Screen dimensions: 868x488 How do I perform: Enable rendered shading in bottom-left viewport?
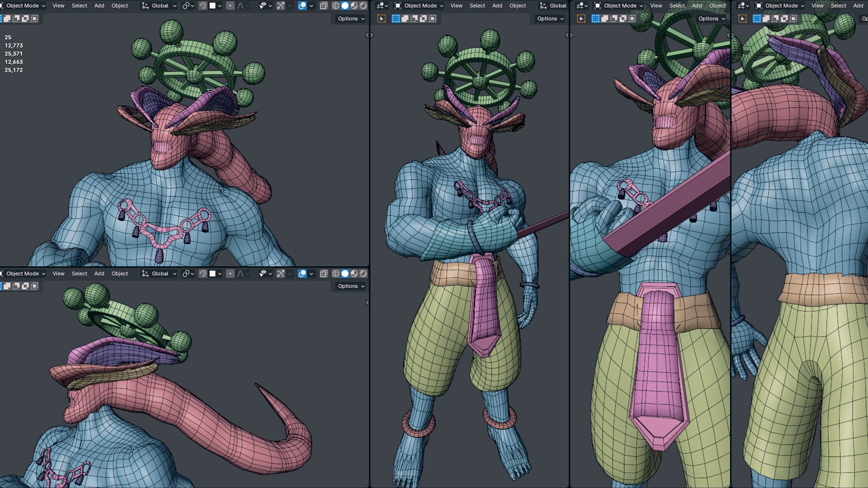point(363,274)
